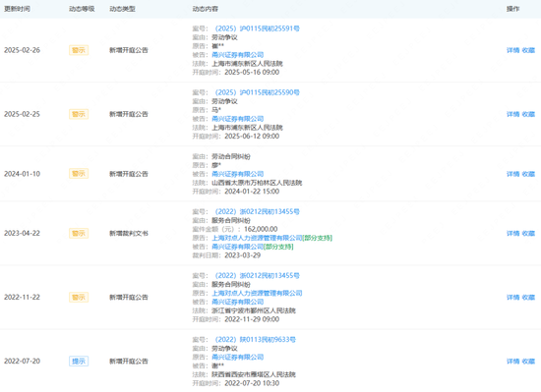Click court 浙江省宁波市鄞州区人民法院

[x=254, y=310]
